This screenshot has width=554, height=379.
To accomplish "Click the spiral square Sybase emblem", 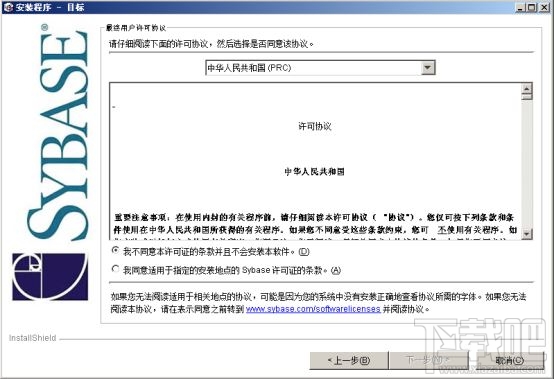I will point(50,277).
